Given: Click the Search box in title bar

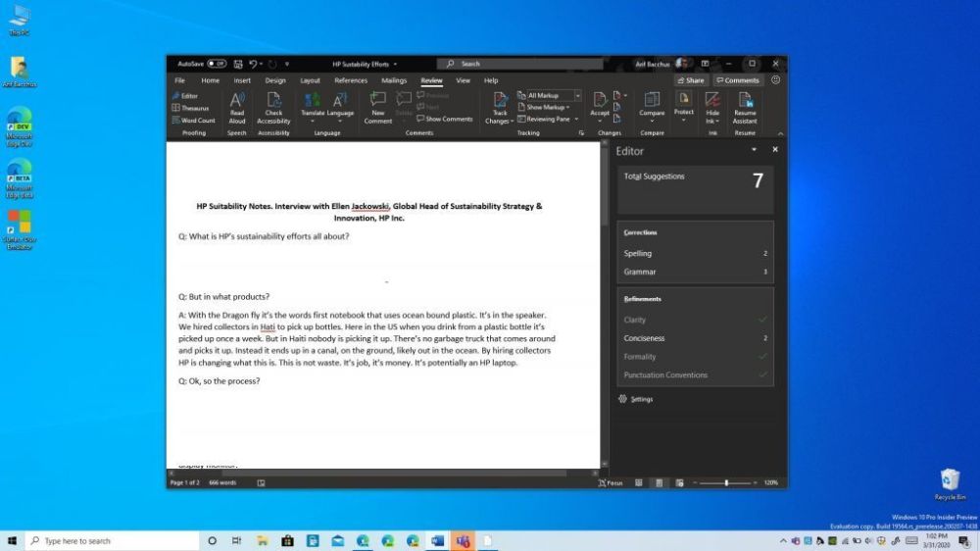Looking at the screenshot, I should [x=520, y=64].
